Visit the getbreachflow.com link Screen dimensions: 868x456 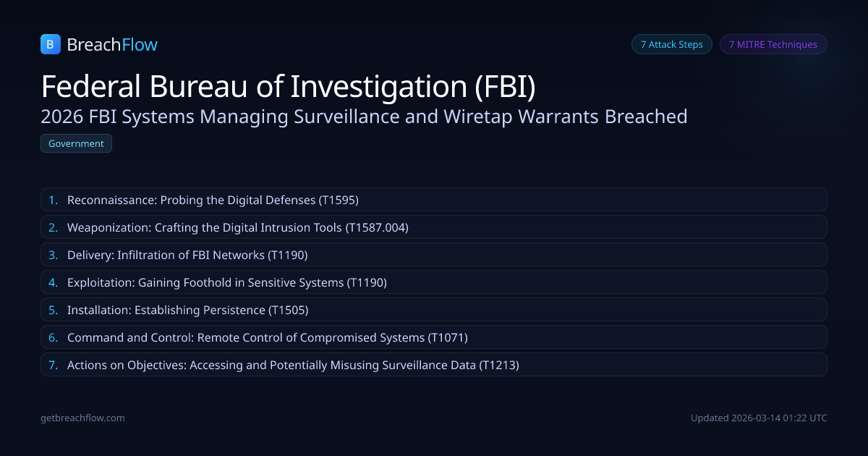(x=82, y=418)
